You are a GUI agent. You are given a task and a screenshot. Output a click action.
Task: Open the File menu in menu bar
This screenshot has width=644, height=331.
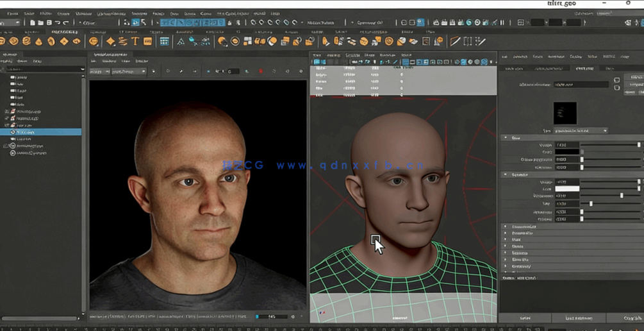pyautogui.click(x=12, y=13)
